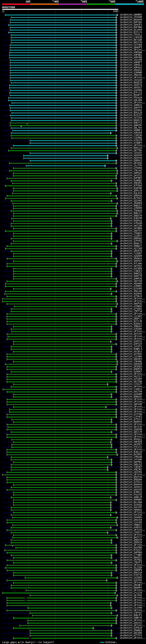Open hit UniRef100_A8HN50
Viewport: 146px width, 644px height.
(131, 15)
